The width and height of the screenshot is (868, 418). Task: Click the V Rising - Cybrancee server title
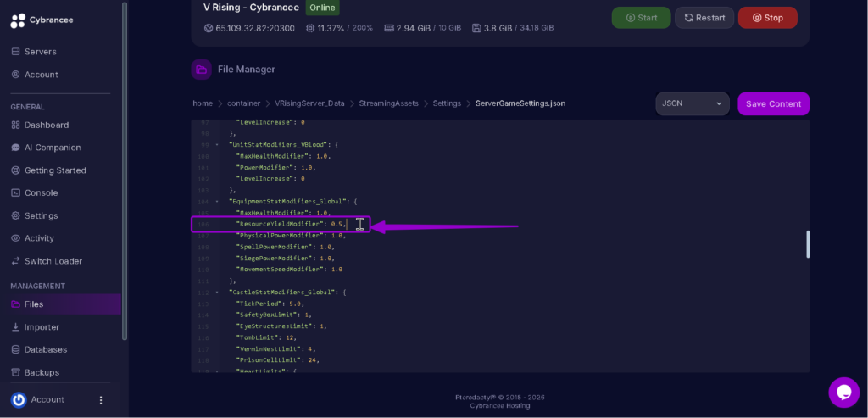(251, 8)
